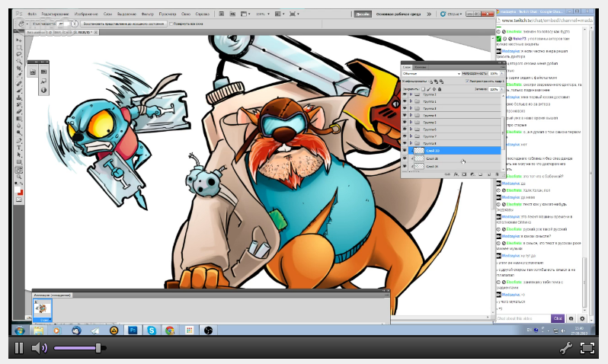Screen dimensions: 608x364
Task: Open the layer fill slider arrow
Action: point(502,89)
